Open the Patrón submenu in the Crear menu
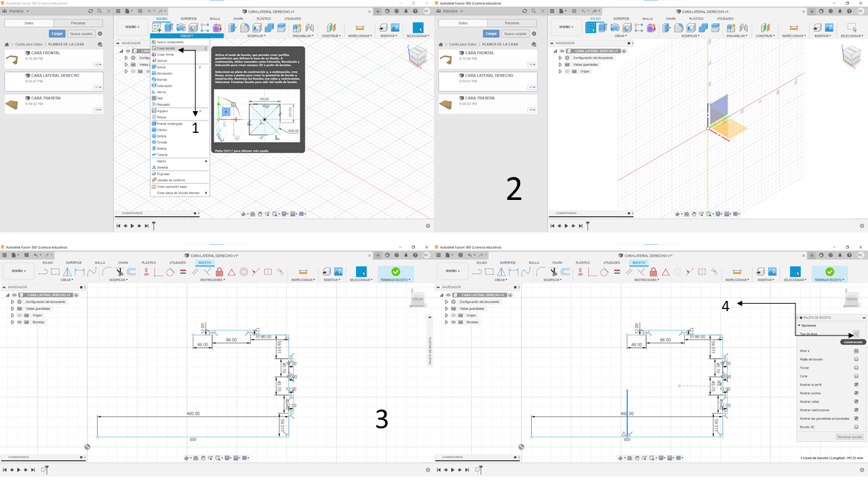 180,161
